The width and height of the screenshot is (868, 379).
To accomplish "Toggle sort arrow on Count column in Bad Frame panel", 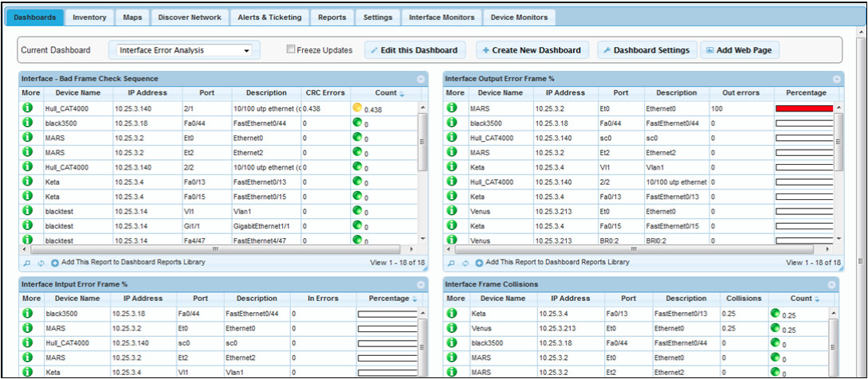I will tap(402, 94).
